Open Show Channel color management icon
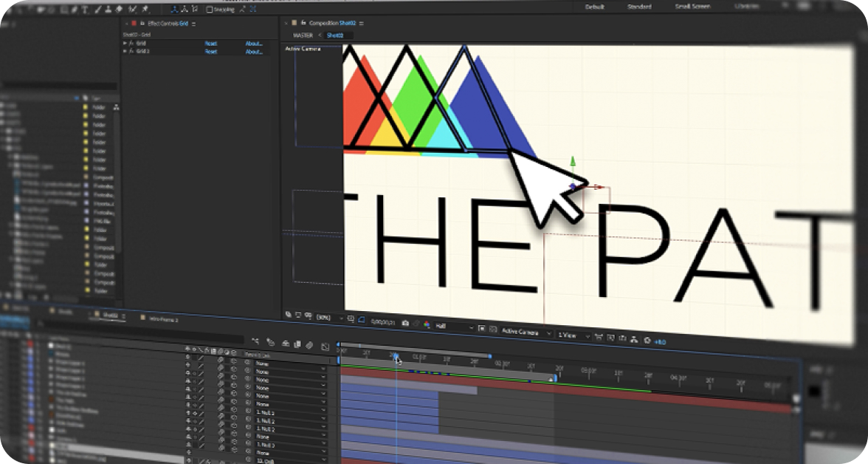Screen dimensions: 868x464 coord(427,324)
